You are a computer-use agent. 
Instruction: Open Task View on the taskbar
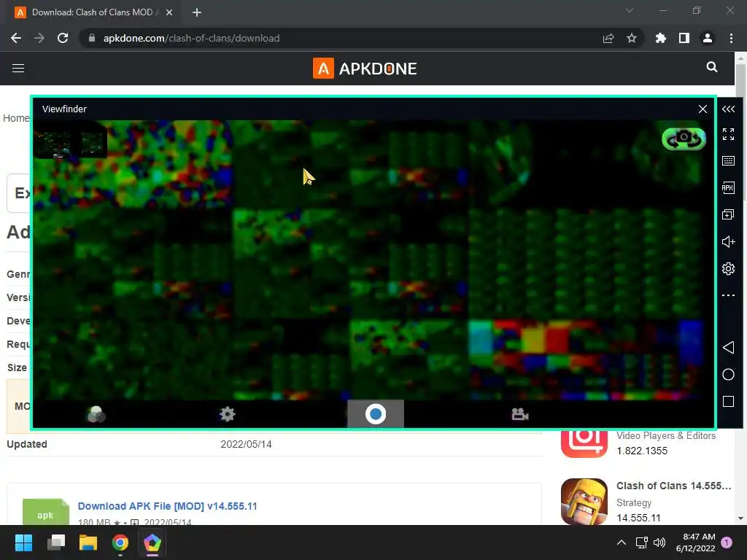coord(55,542)
